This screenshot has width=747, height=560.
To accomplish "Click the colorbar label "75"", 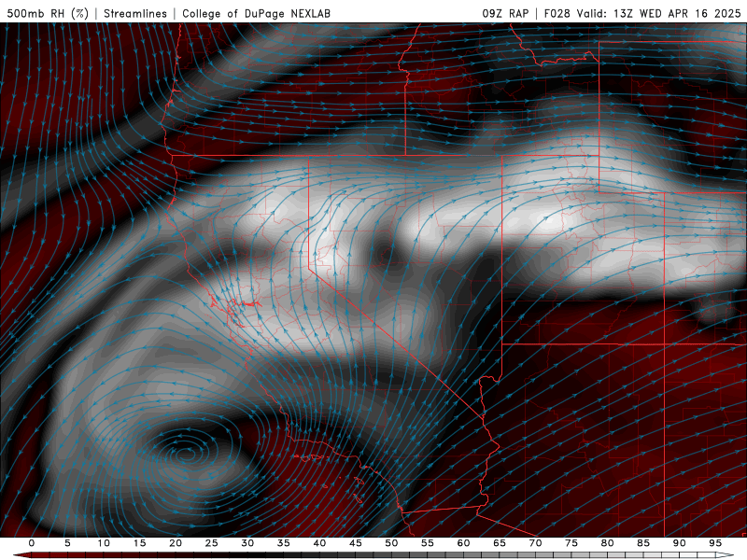I will coord(571,543).
